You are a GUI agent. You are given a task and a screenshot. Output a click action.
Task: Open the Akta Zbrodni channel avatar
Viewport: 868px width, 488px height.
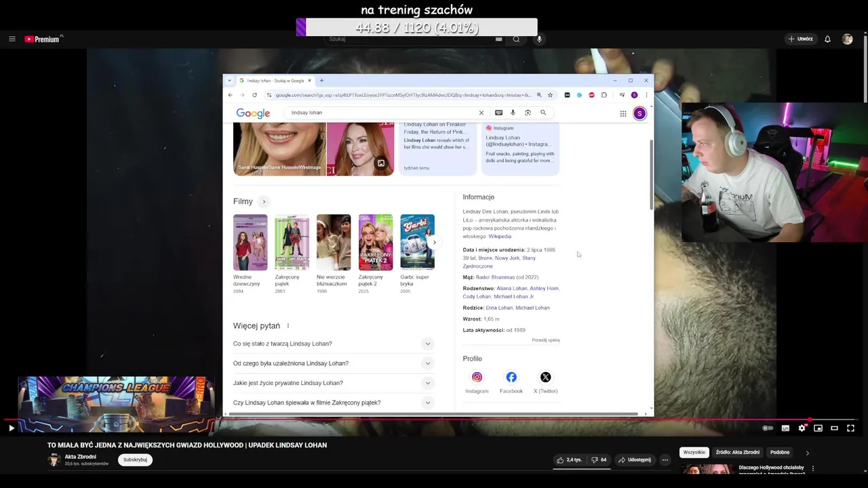(x=54, y=460)
